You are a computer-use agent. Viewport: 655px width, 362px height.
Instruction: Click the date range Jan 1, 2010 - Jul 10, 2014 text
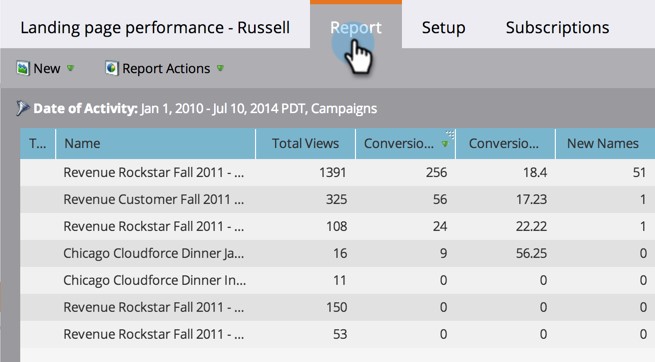(x=216, y=109)
